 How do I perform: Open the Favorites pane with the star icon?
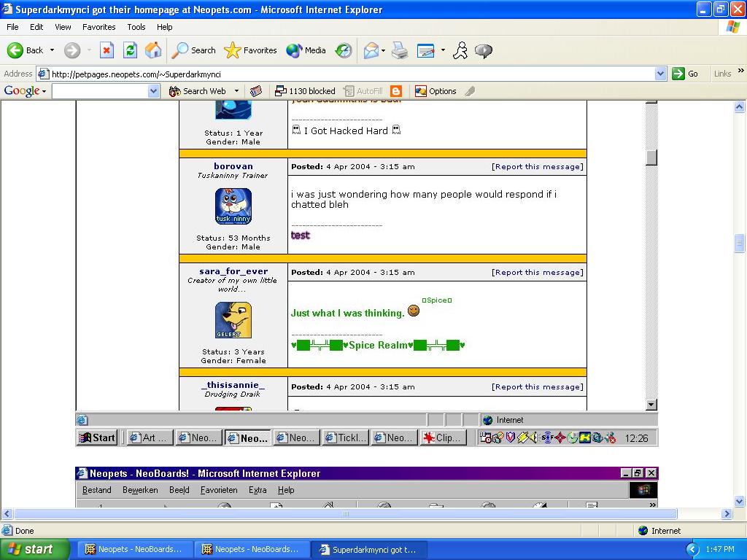point(251,50)
